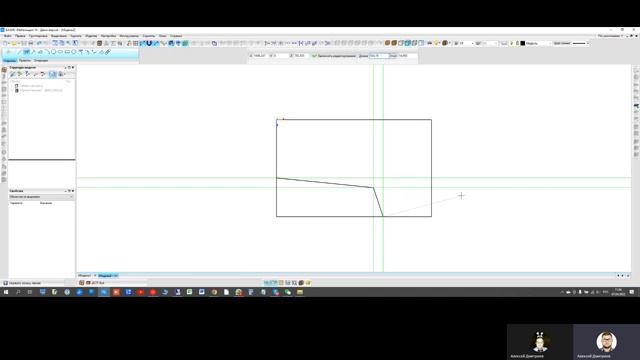The width and height of the screenshot is (640, 360).
Task: Select the pointer arrow tool in drawing ribbon
Action: [9, 52]
